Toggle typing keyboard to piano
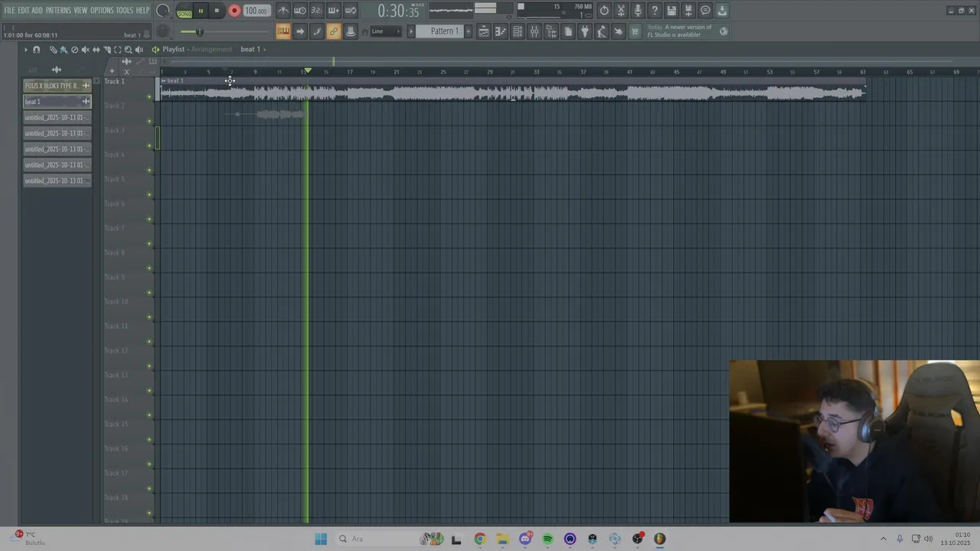This screenshot has width=980, height=551. tap(283, 31)
